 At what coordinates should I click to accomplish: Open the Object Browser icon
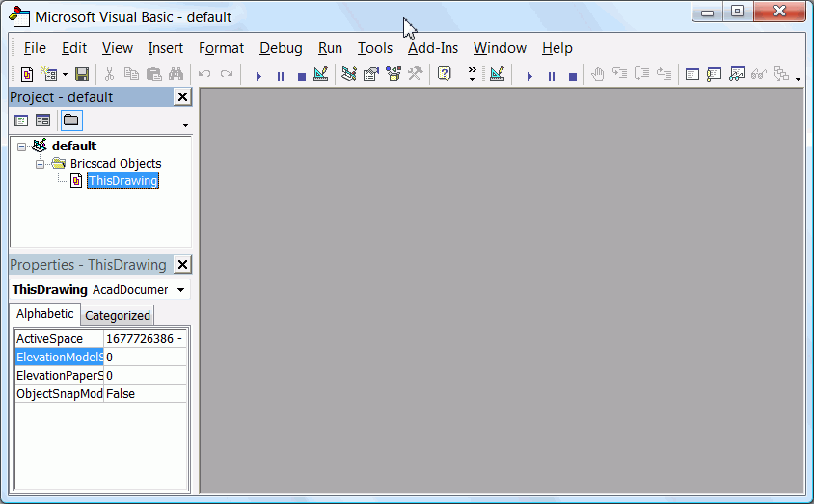[393, 74]
